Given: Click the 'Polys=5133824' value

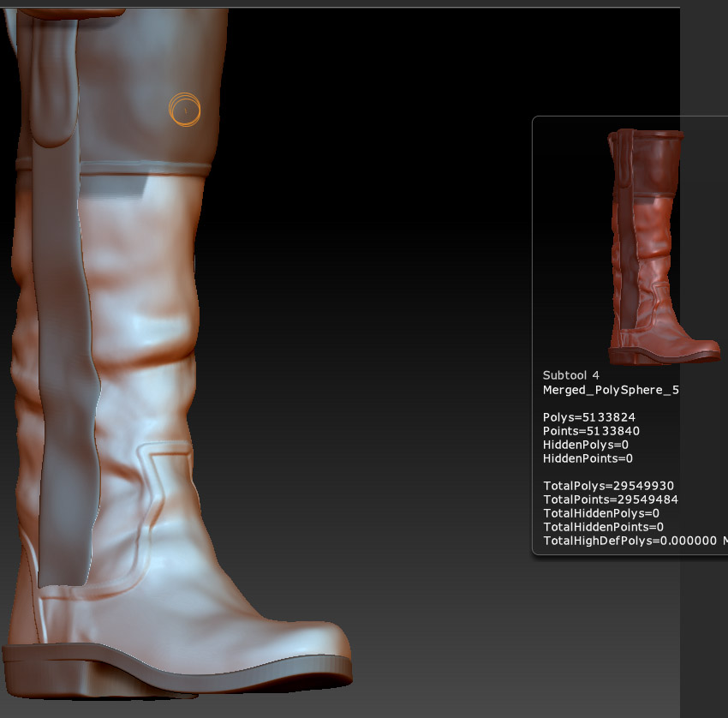Looking at the screenshot, I should [x=588, y=417].
